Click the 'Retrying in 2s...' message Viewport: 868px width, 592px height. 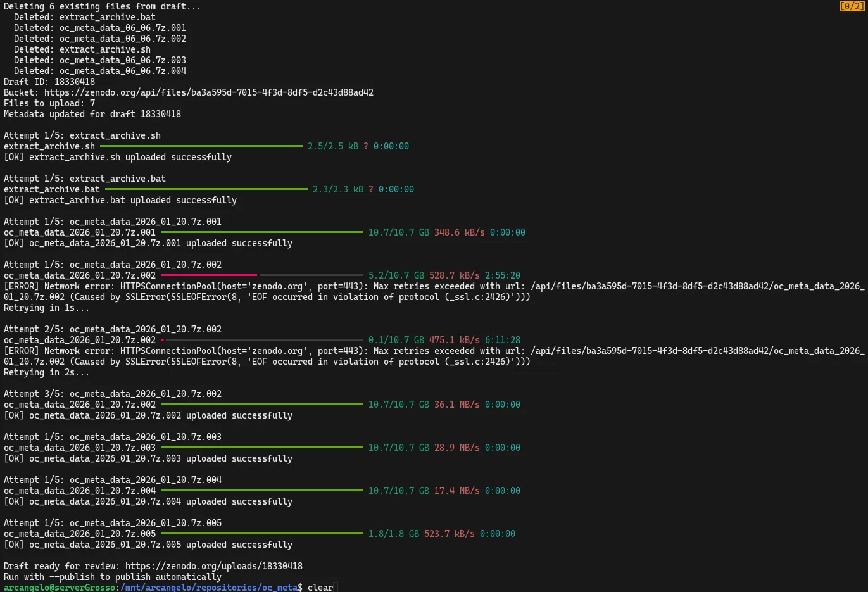pyautogui.click(x=46, y=372)
